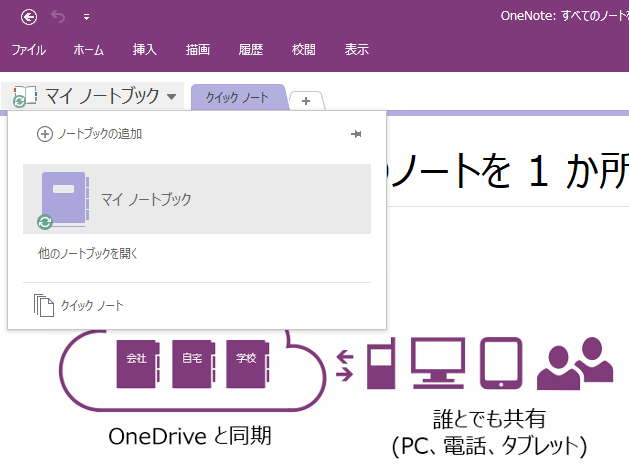Open the 描画 ribbon tab

coord(198,50)
